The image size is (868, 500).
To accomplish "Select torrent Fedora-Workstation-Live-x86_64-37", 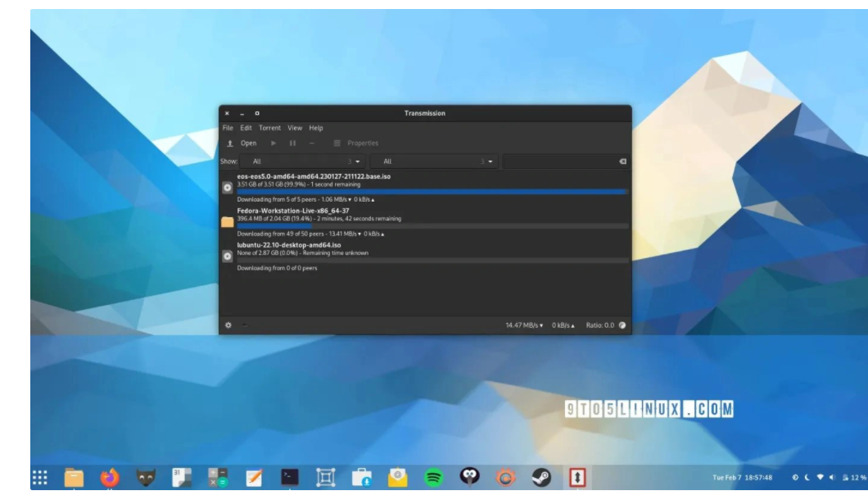I will [x=293, y=211].
